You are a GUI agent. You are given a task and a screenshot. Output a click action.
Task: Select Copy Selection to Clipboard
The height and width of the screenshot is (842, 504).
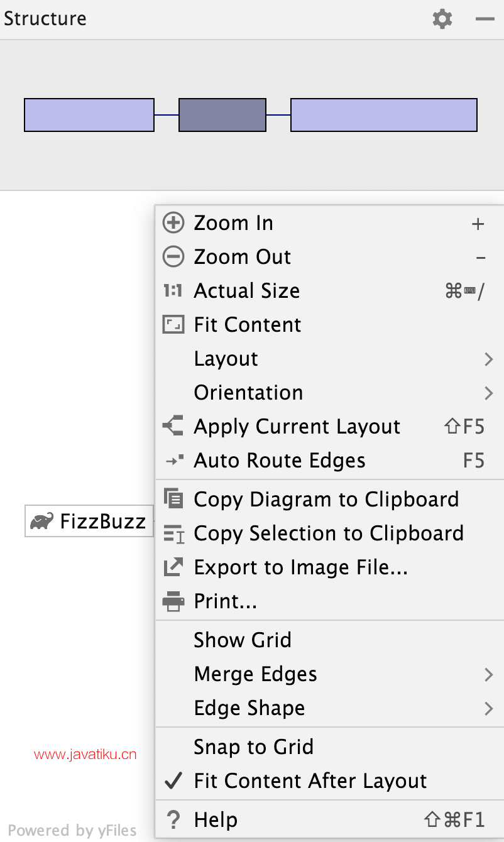[x=329, y=533]
